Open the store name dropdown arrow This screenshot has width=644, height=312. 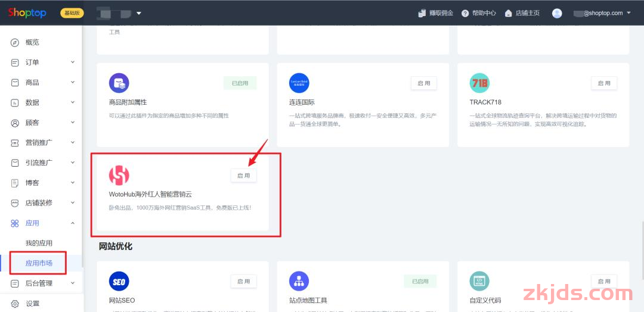tap(139, 13)
